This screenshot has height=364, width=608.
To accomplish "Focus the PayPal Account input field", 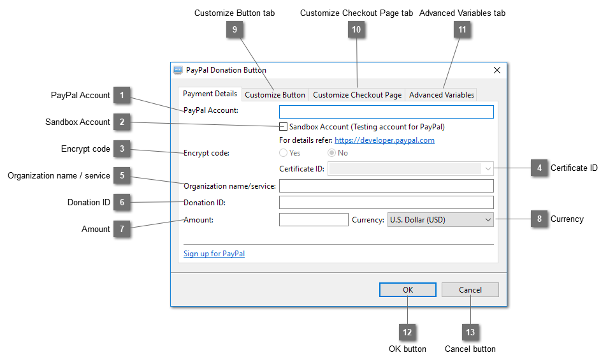I will click(386, 112).
